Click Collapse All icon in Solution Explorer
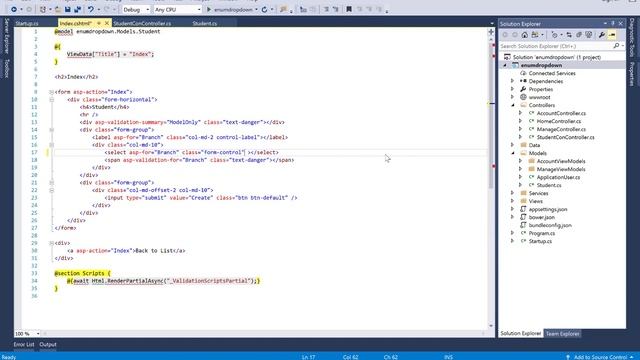The image size is (640, 360). click(579, 35)
